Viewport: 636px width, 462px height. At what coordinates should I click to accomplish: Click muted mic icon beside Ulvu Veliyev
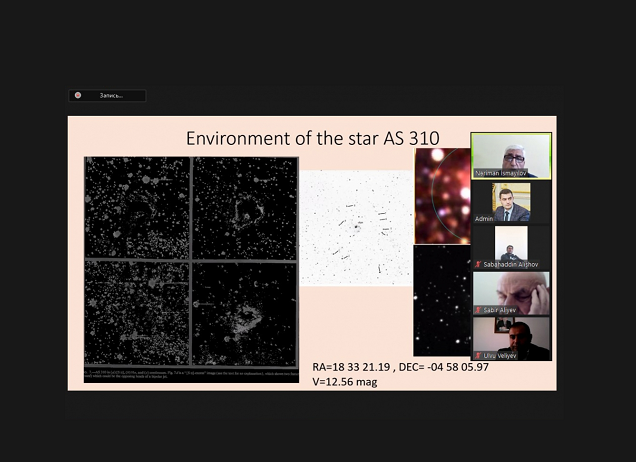477,355
